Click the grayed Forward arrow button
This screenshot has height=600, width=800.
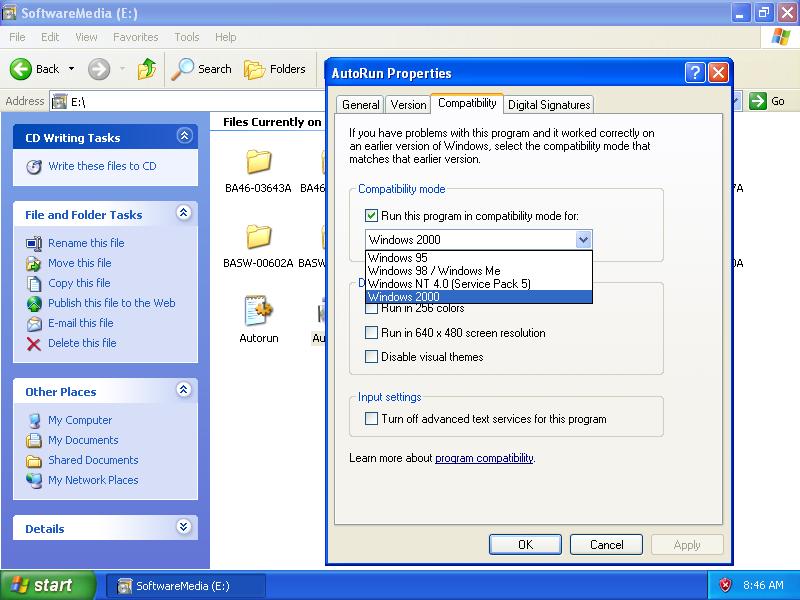tap(99, 69)
